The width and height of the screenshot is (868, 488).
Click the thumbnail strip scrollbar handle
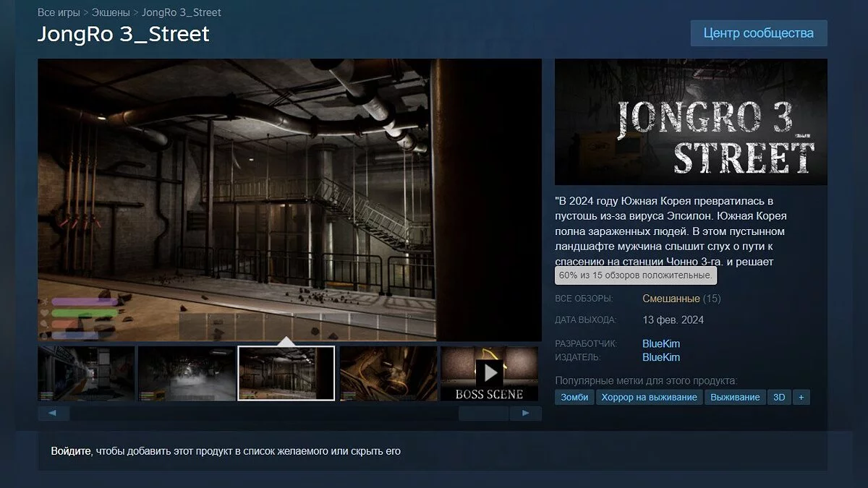point(483,414)
